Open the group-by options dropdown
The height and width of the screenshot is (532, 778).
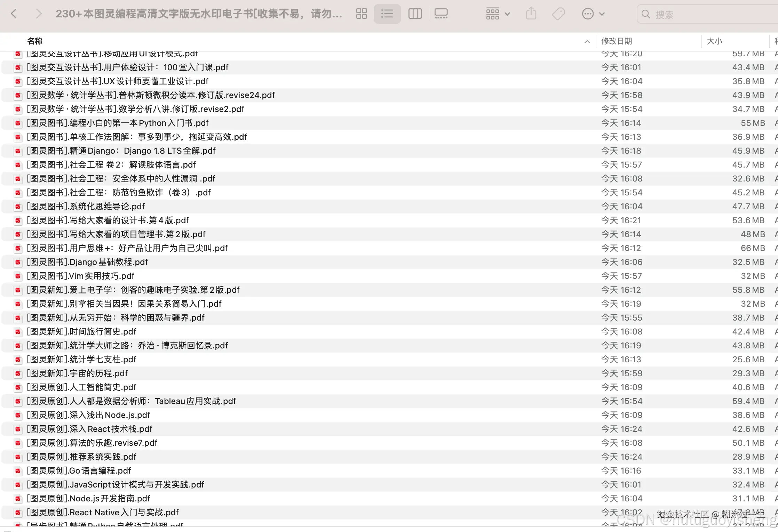tap(498, 14)
